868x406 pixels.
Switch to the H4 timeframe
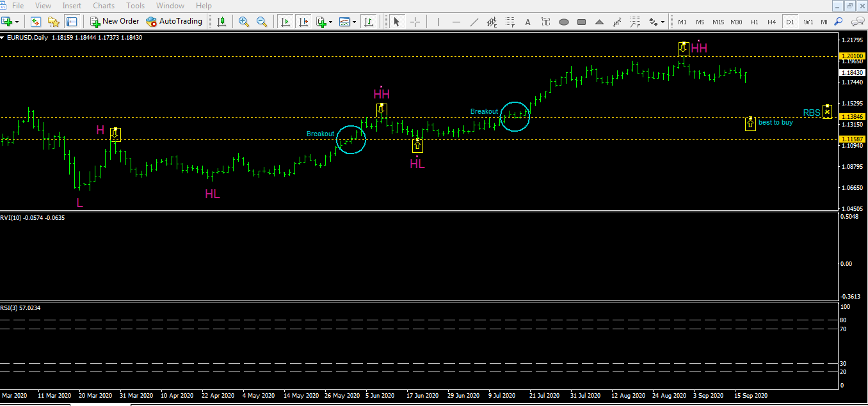point(772,22)
